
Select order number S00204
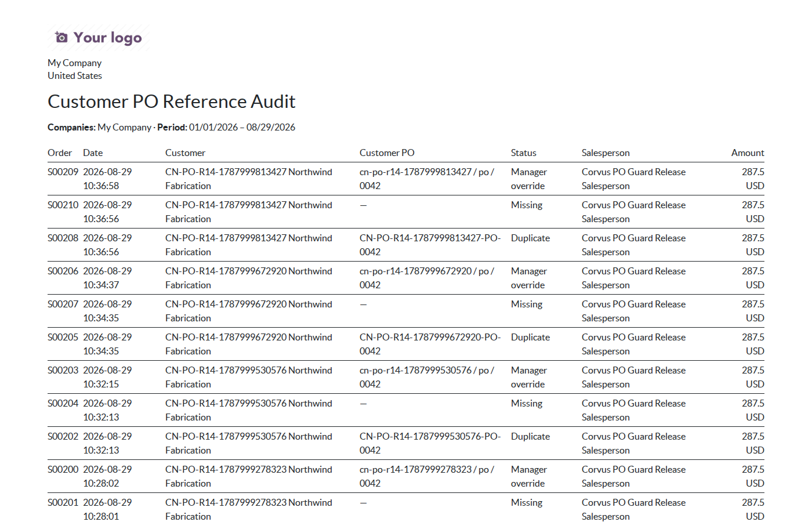63,403
